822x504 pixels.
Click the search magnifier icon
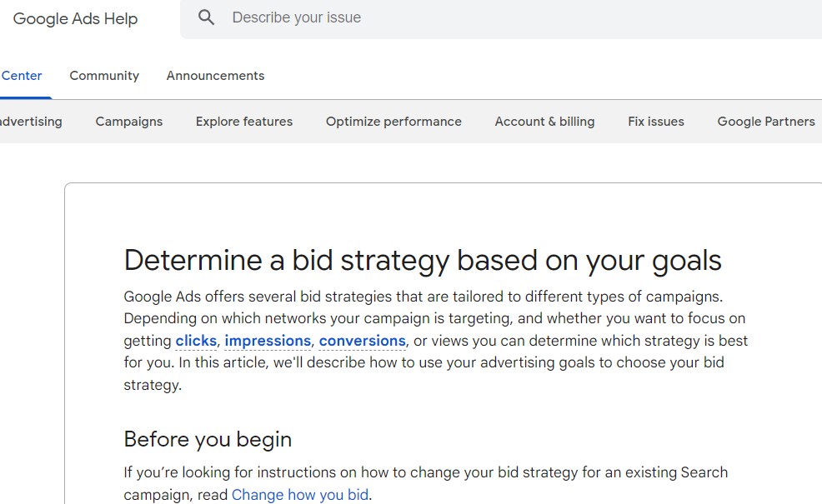pyautogui.click(x=206, y=17)
